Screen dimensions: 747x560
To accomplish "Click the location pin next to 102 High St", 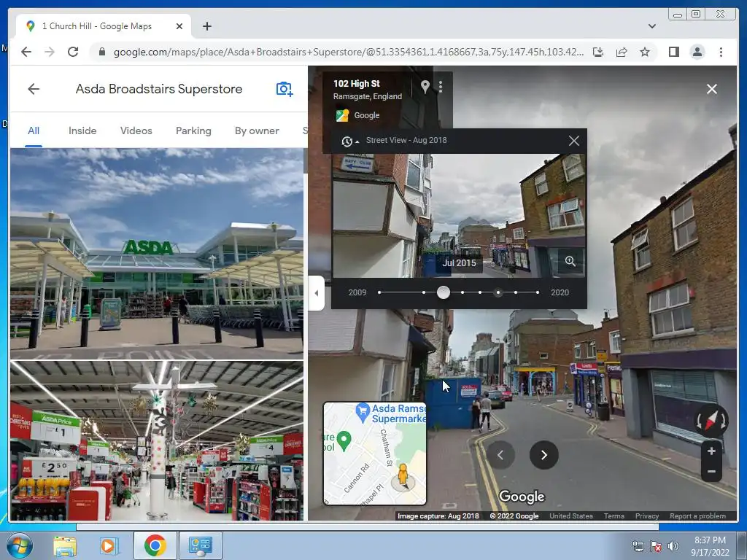I will [x=425, y=87].
